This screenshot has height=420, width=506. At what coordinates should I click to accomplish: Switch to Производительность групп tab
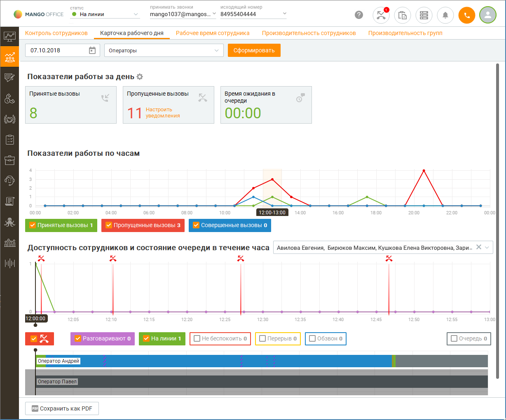click(x=405, y=33)
